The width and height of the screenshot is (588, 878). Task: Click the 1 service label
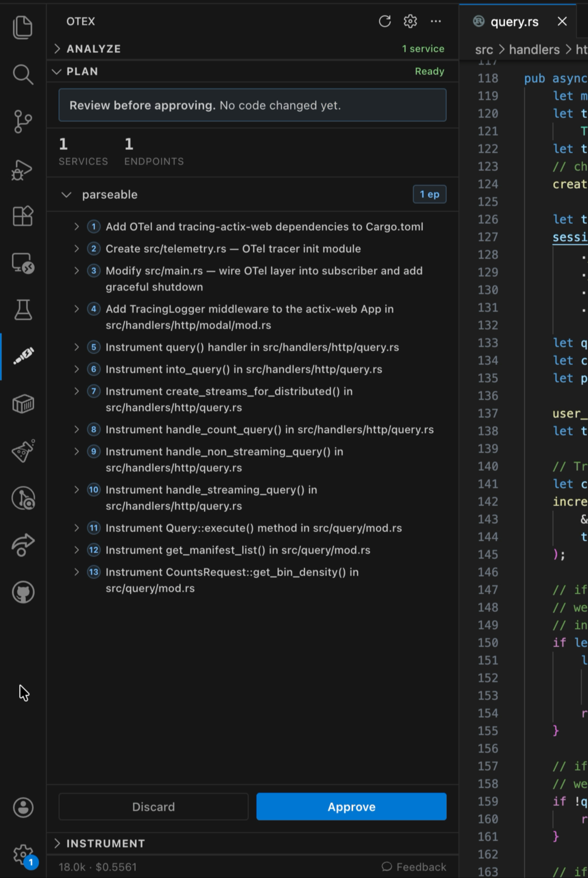click(x=423, y=49)
